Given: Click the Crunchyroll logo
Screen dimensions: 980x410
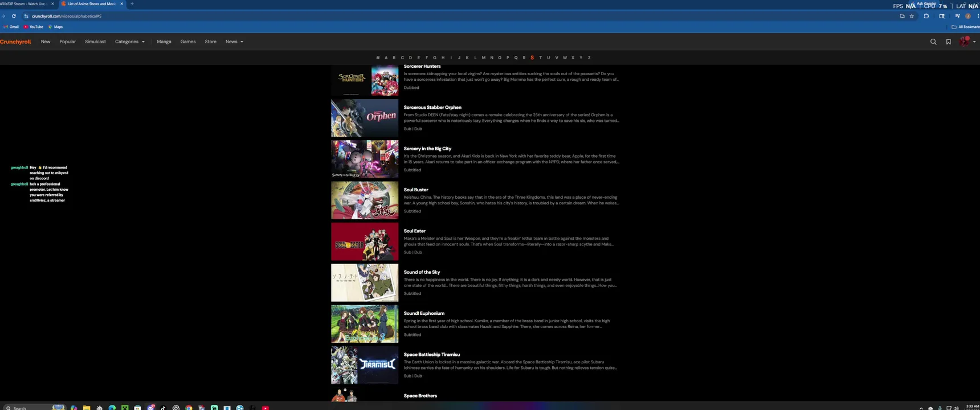Looking at the screenshot, I should tap(15, 42).
